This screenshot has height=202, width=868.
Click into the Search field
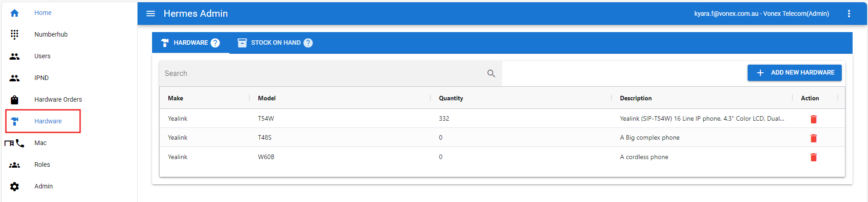click(x=321, y=74)
